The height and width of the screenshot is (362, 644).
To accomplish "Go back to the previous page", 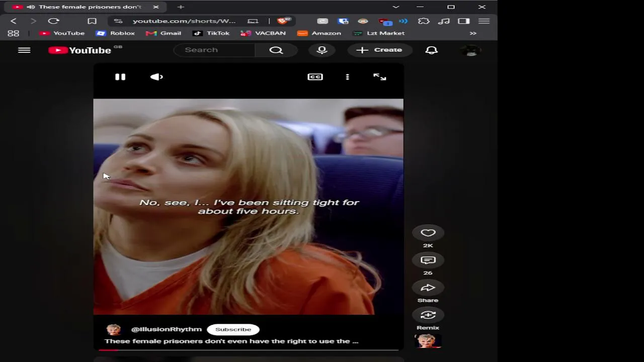I will pyautogui.click(x=14, y=21).
